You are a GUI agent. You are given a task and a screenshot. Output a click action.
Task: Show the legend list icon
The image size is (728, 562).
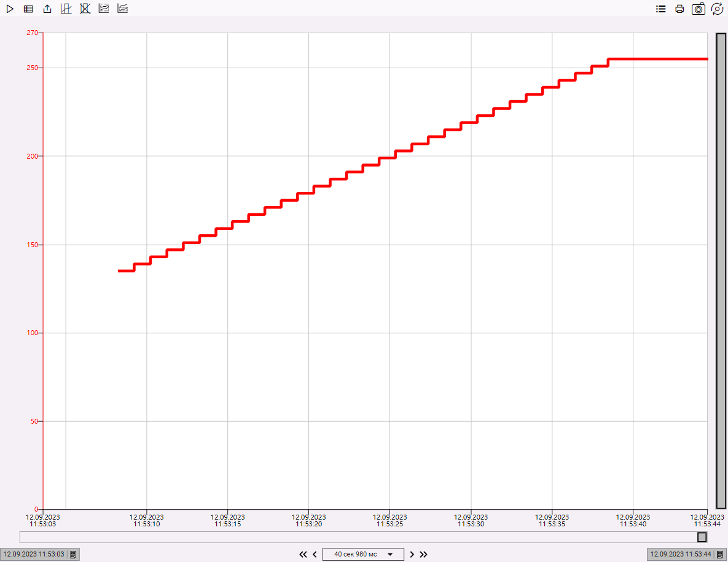tap(661, 9)
